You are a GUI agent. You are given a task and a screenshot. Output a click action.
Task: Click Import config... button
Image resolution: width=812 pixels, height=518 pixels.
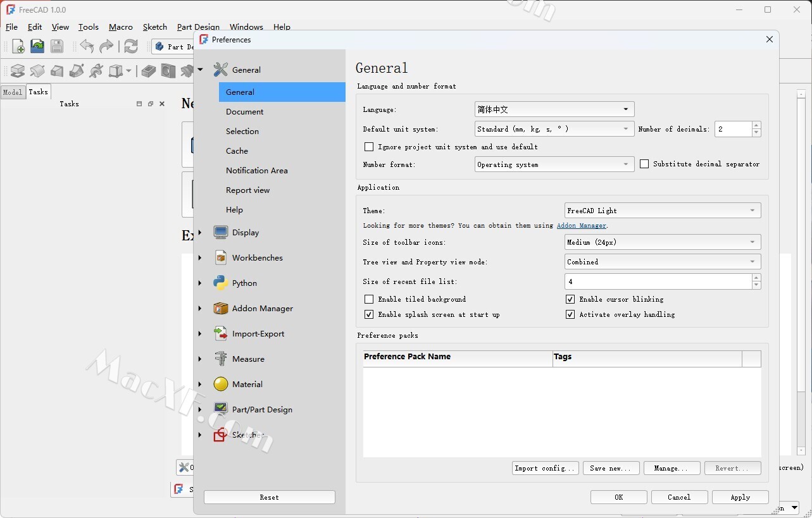[546, 468]
